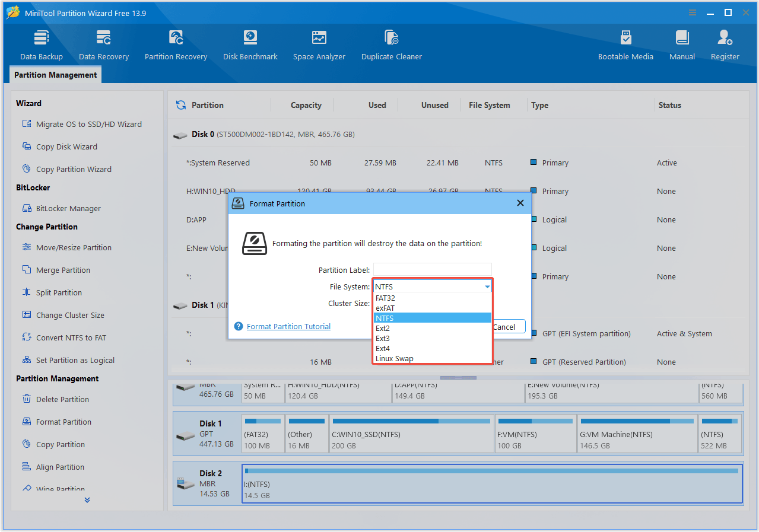Select Disk 1 GPT in disk map
Screen dimensions: 759x532
207,434
